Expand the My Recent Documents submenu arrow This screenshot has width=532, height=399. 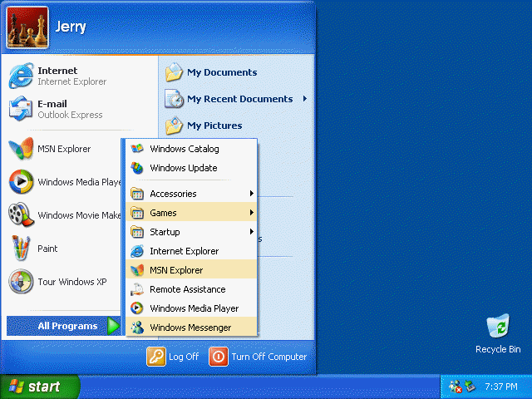(x=305, y=99)
